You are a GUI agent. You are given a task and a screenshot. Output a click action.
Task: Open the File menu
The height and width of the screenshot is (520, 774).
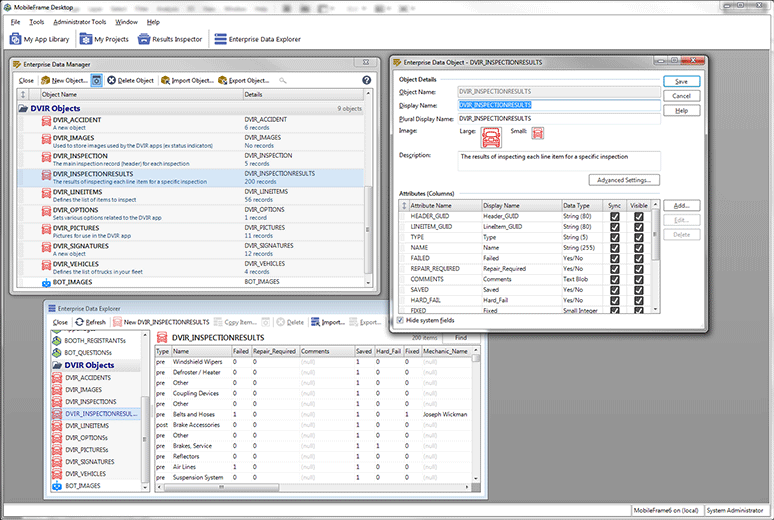pos(15,22)
